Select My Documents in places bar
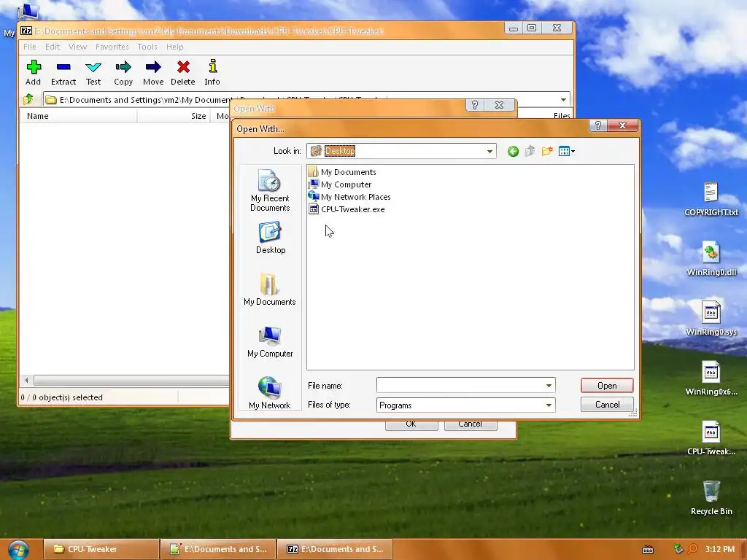Viewport: 747px width, 560px height. pos(270,289)
